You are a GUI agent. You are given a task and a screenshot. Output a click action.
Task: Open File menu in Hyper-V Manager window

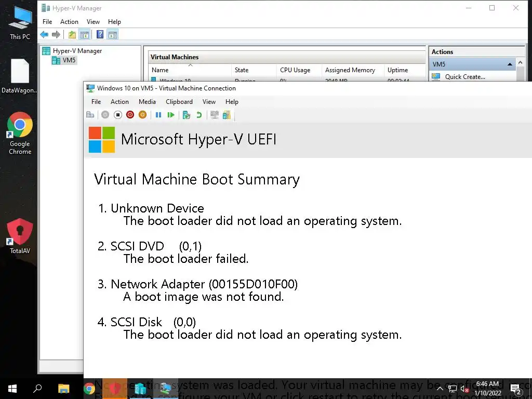click(x=47, y=22)
